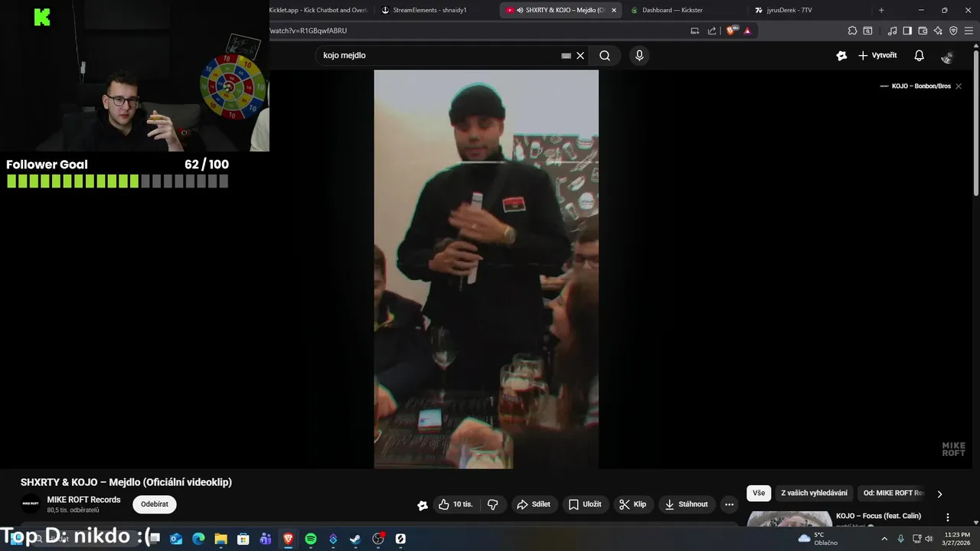Save video with Uložit button
Viewport: 980px width, 551px height.
[x=585, y=504]
